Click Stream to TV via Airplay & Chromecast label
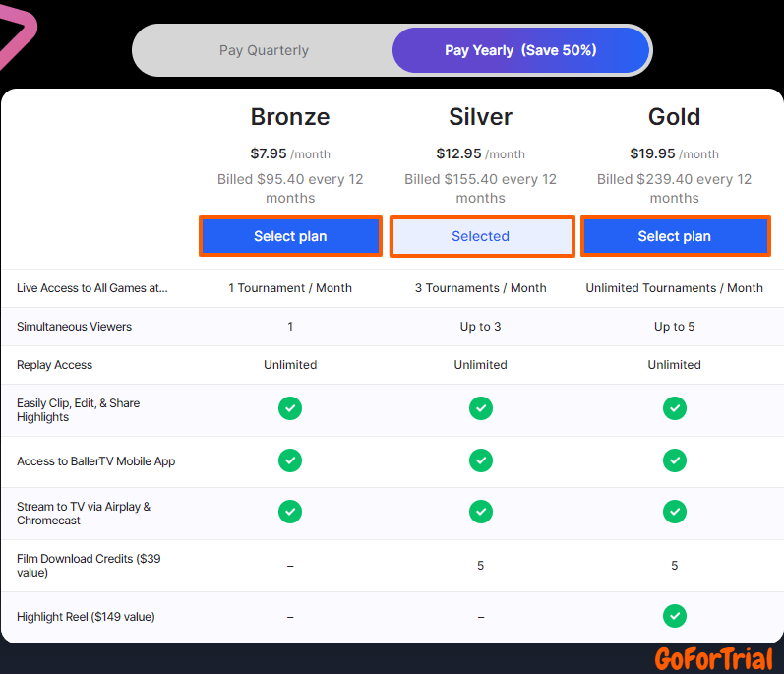 point(84,514)
